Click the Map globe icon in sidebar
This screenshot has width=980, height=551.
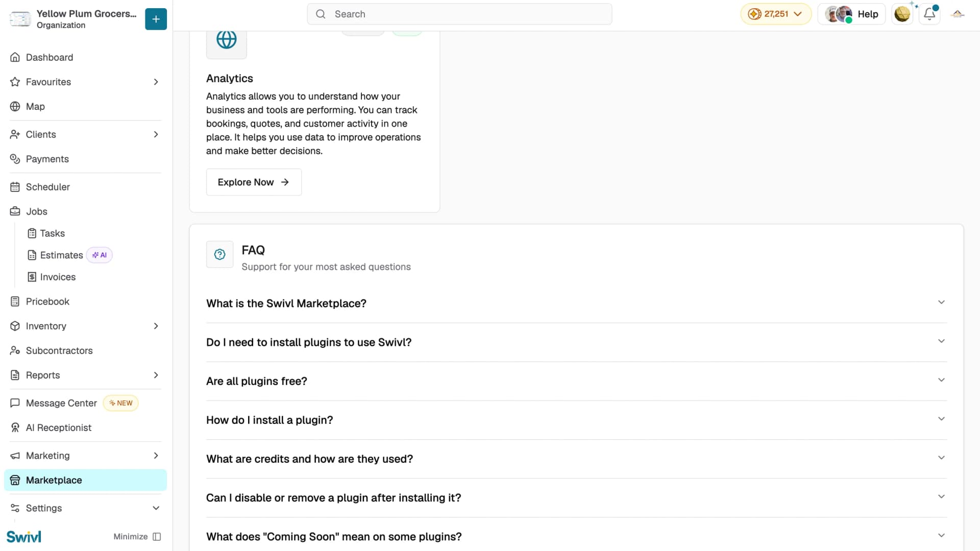pos(15,106)
